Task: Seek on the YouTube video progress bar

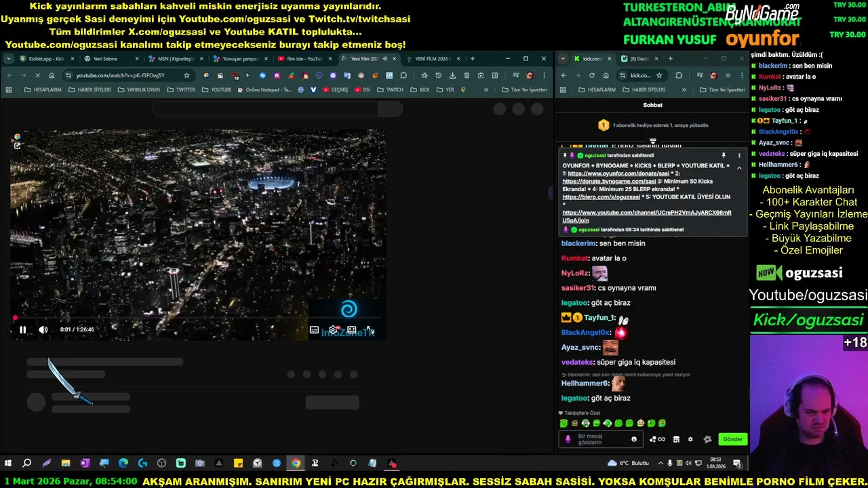Action: pyautogui.click(x=197, y=318)
